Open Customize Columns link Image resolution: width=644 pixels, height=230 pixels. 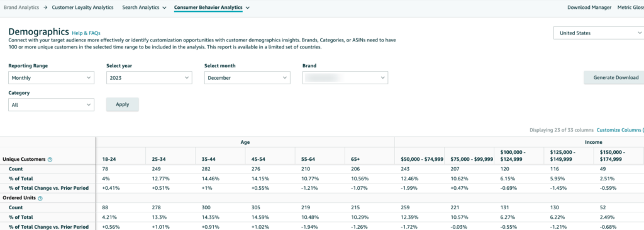point(620,130)
